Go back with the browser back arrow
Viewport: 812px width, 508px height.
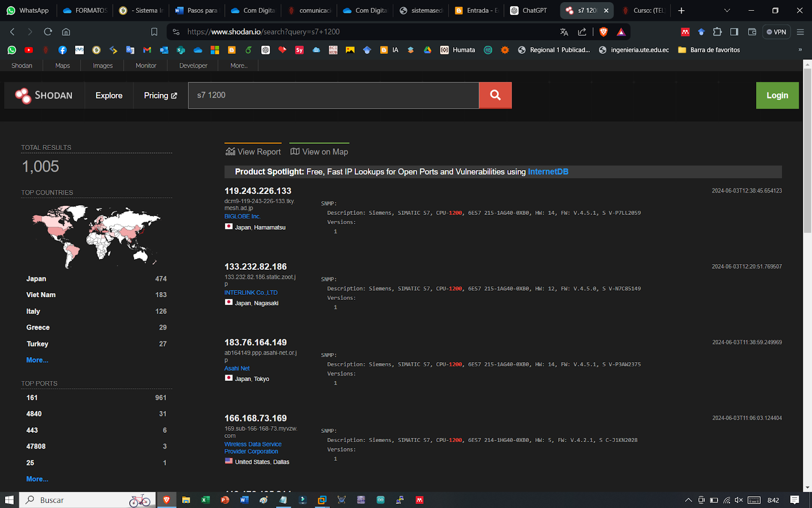click(12, 31)
